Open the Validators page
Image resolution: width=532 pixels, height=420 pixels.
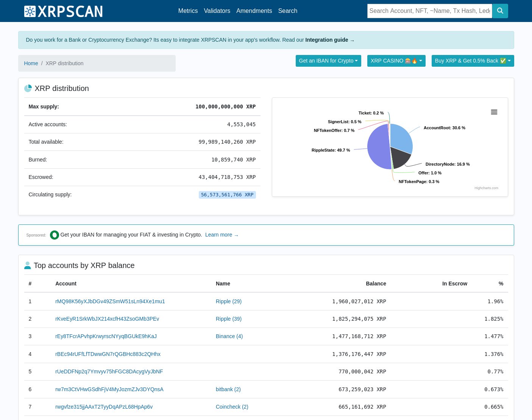tap(217, 11)
